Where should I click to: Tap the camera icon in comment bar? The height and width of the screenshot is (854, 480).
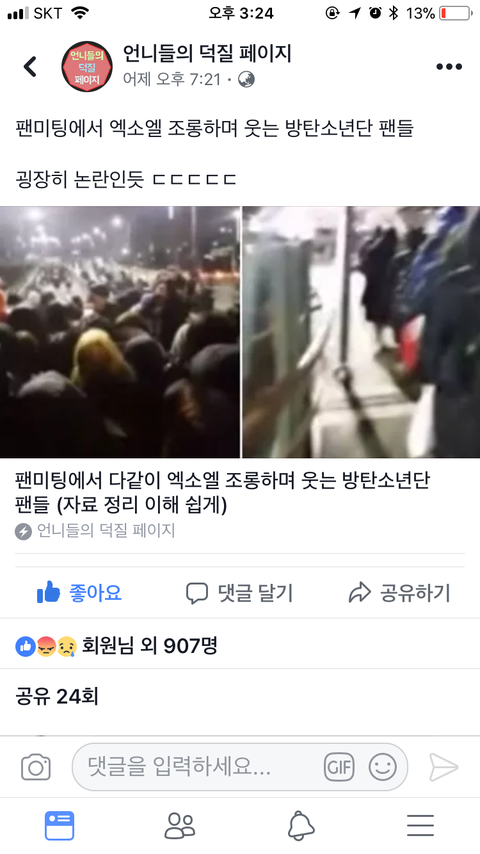tap(36, 767)
